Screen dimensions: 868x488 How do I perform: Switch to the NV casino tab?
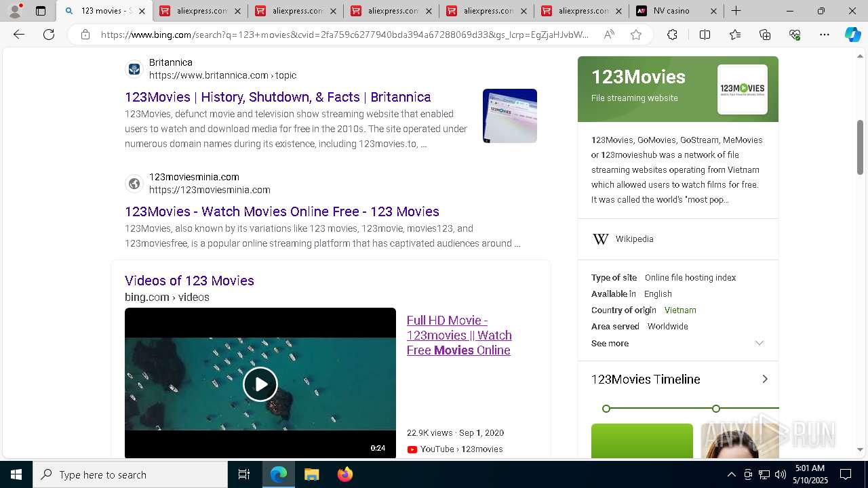tap(677, 11)
